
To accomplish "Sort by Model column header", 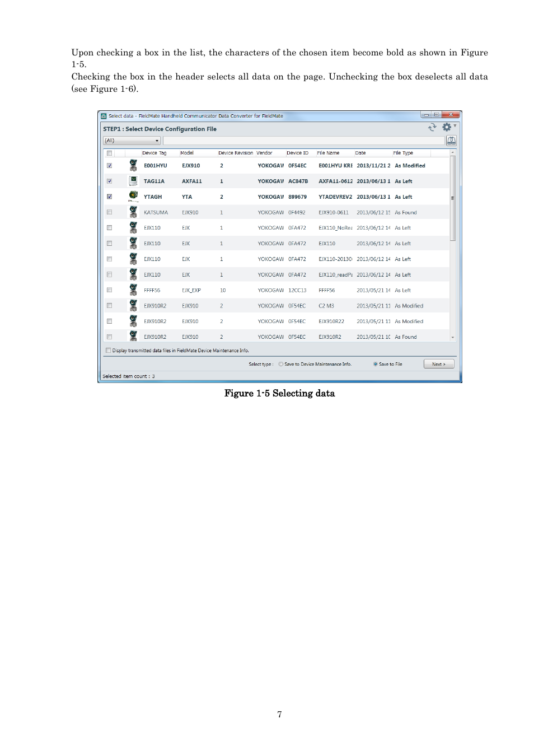I will click(187, 153).
